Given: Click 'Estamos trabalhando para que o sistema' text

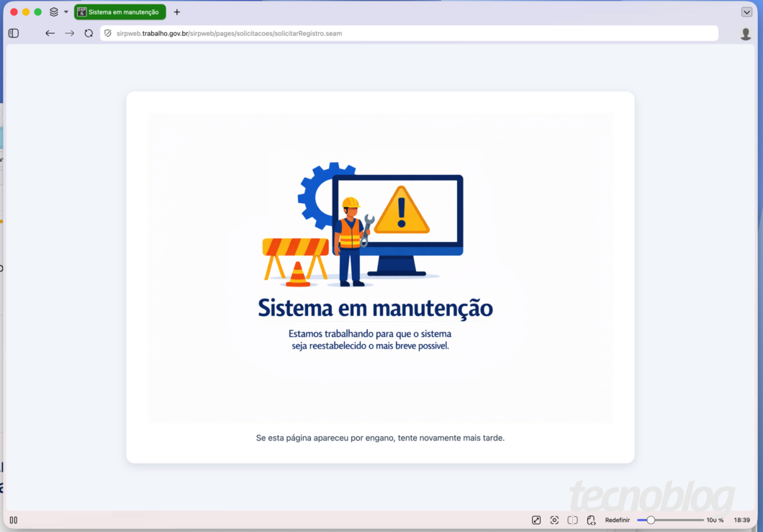Looking at the screenshot, I should click(370, 334).
